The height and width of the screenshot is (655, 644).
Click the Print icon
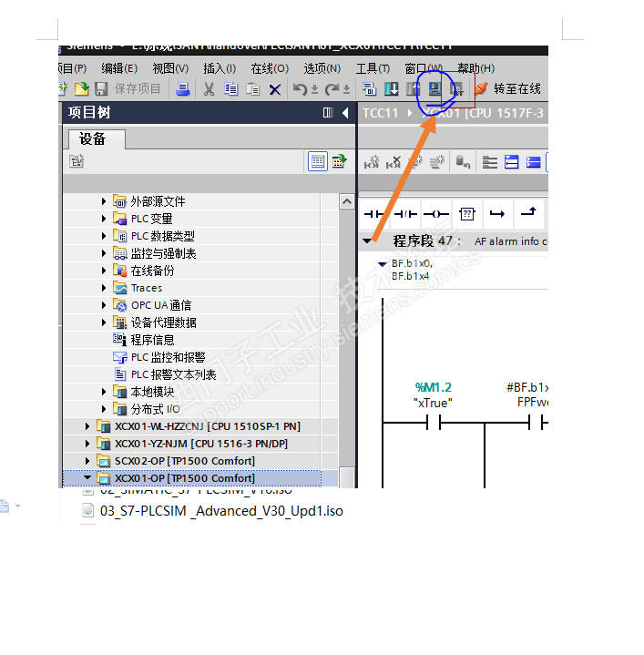182,88
